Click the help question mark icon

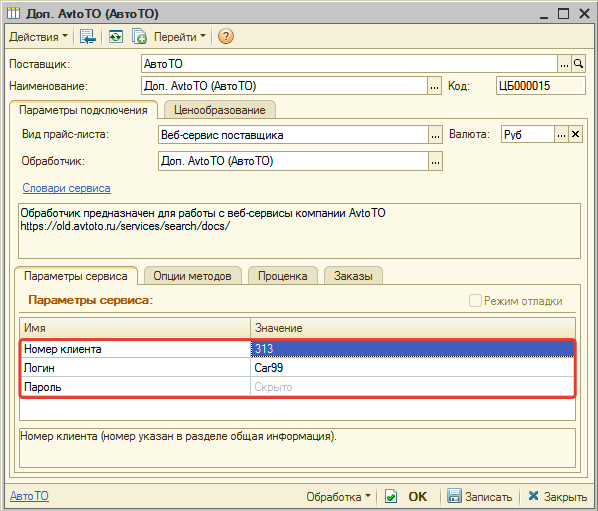225,37
